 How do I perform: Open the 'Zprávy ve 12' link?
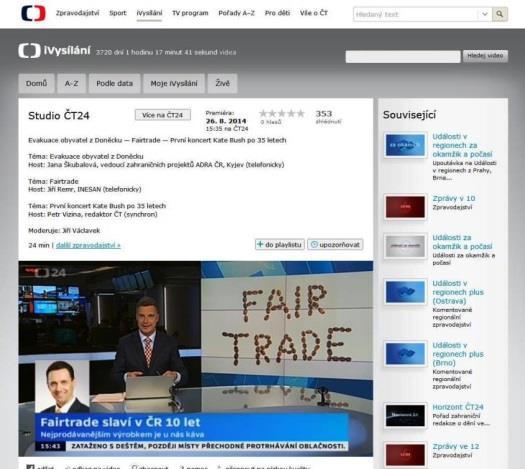tap(456, 446)
